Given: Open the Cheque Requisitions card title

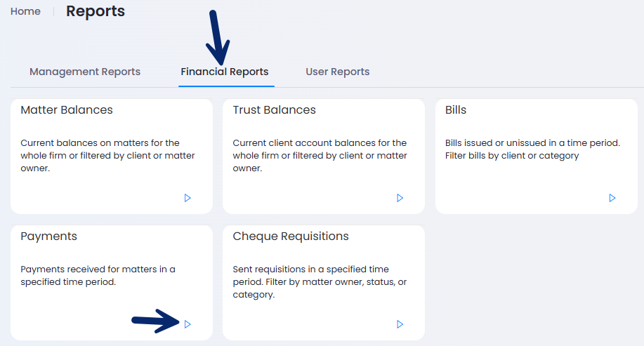Looking at the screenshot, I should pos(291,237).
